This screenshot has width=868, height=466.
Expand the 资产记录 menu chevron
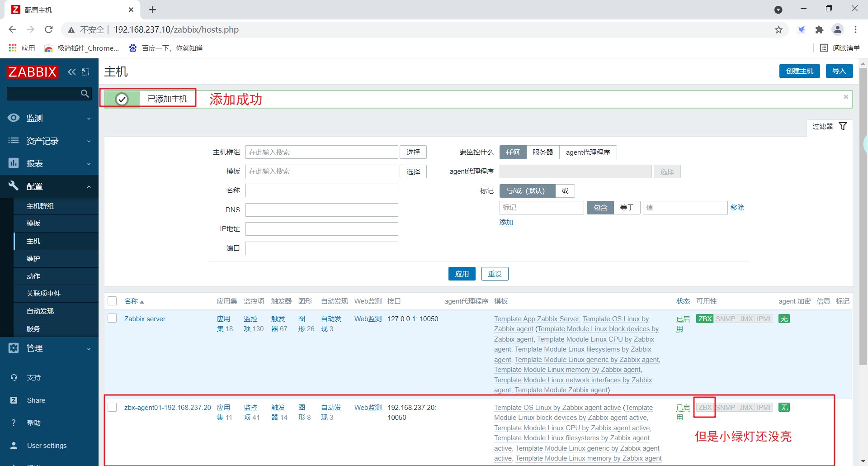click(89, 141)
